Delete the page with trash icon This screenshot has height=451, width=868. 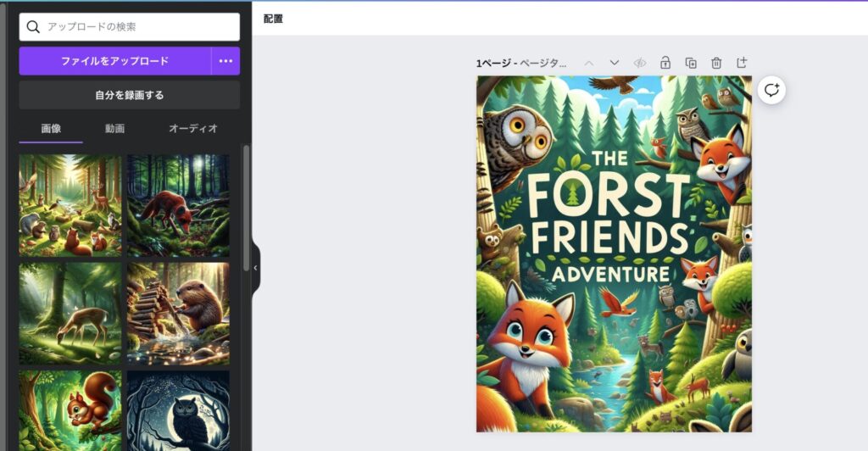click(716, 63)
